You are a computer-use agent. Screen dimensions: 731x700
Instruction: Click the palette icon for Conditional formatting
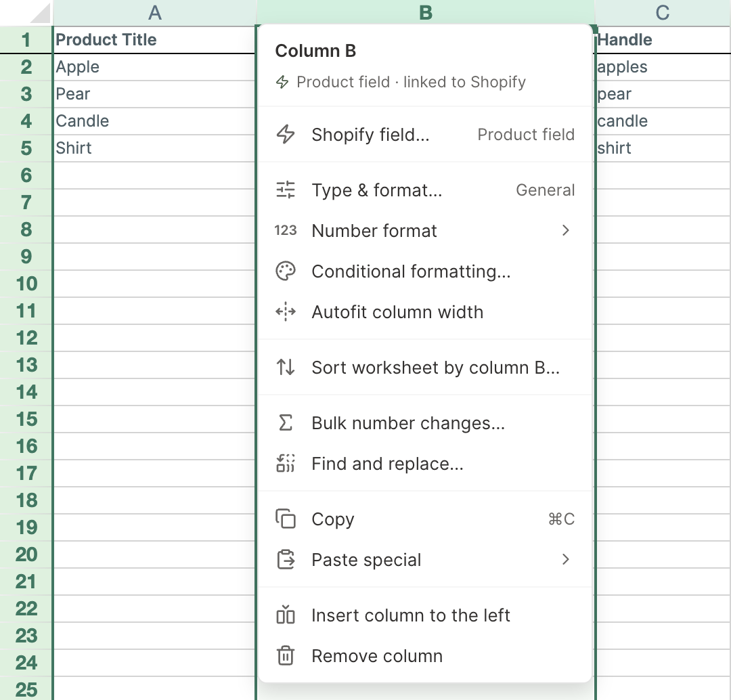click(x=286, y=271)
